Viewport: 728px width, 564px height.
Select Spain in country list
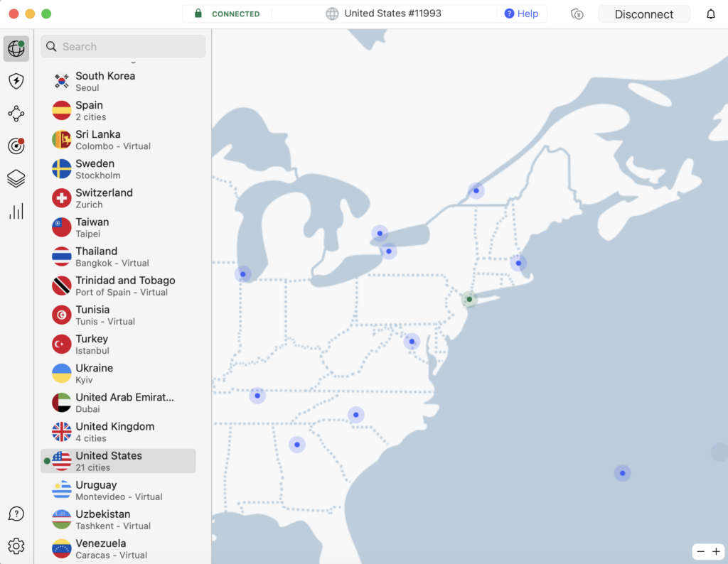coord(119,110)
